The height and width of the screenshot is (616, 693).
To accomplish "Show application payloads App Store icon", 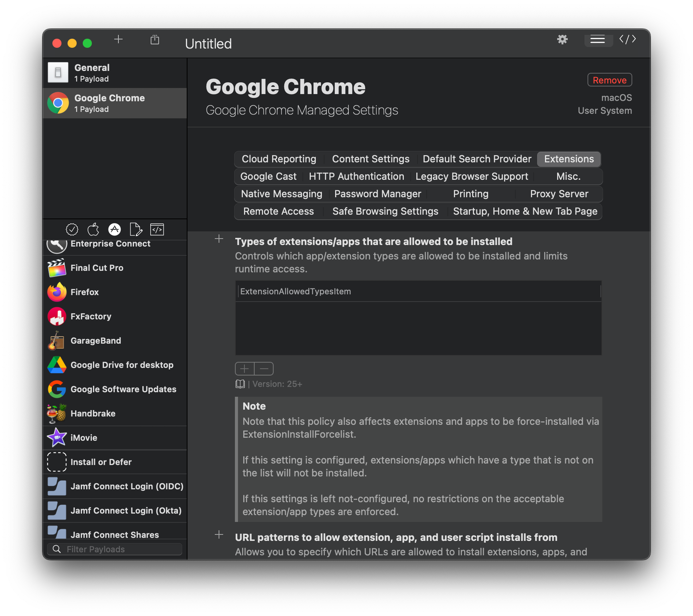I will coord(115,229).
